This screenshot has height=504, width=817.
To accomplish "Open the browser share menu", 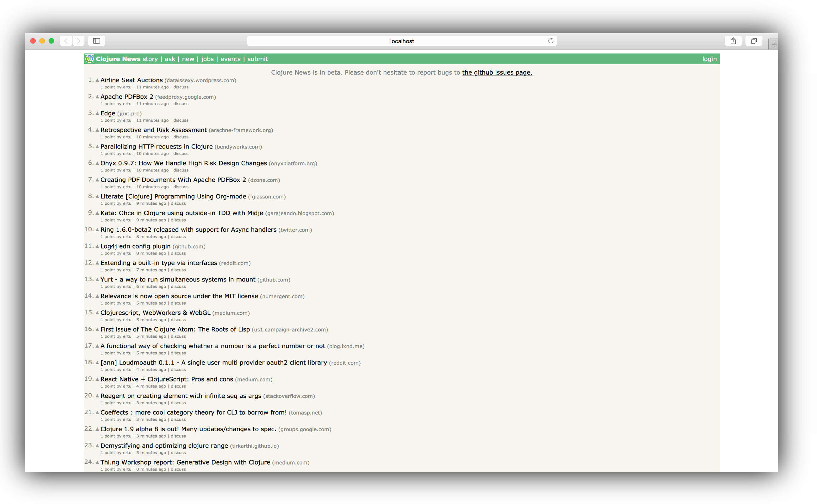I will pyautogui.click(x=733, y=41).
